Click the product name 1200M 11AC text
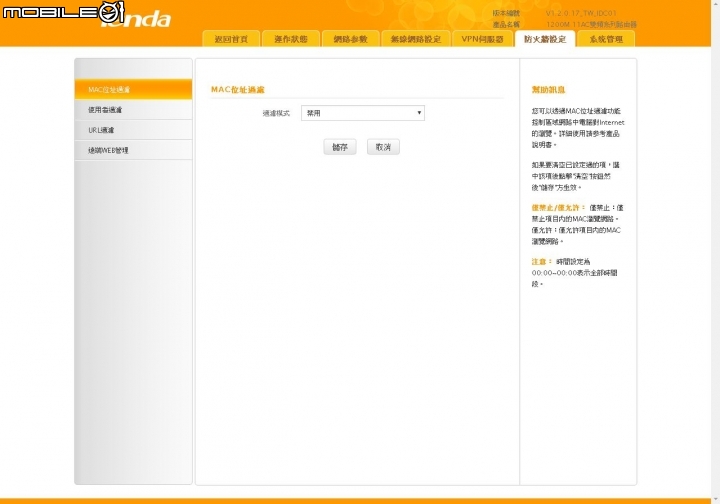 (x=591, y=24)
